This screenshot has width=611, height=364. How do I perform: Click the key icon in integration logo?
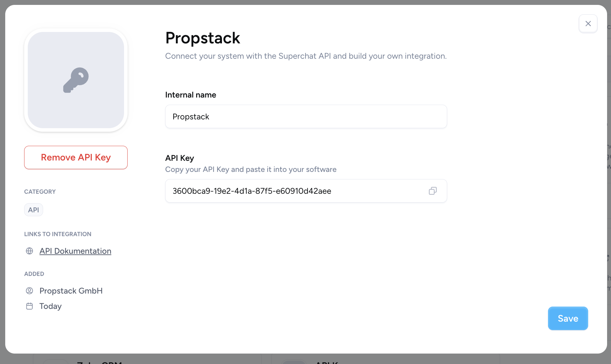pos(76,80)
